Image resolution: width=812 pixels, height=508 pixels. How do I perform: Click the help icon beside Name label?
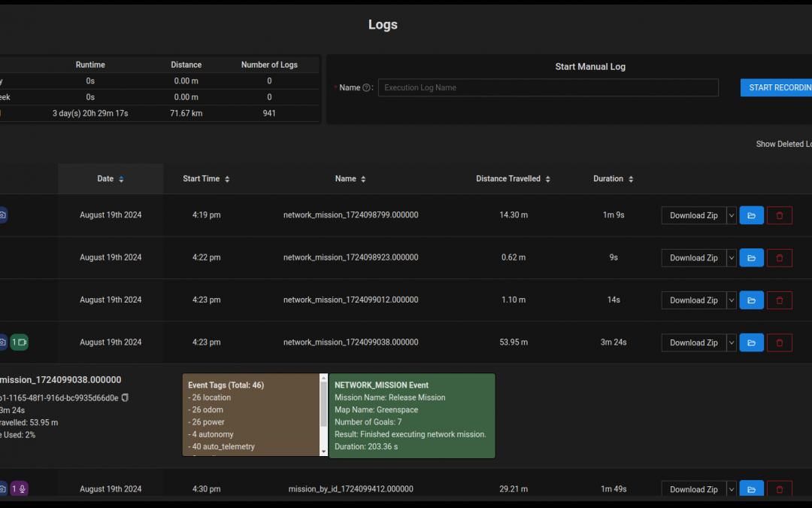(x=367, y=88)
